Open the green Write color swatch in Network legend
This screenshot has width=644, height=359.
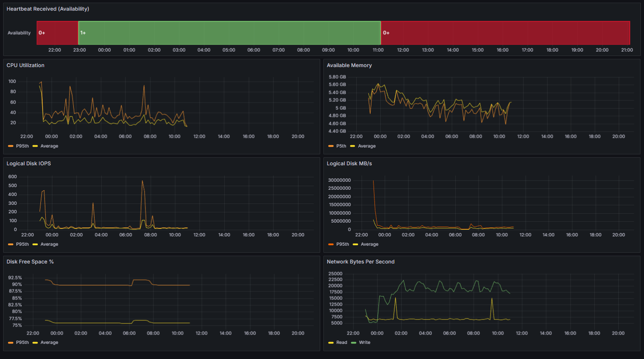click(x=354, y=343)
